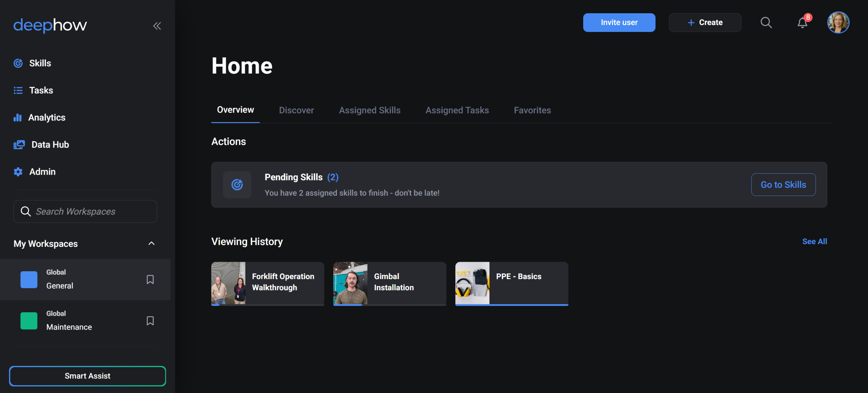868x393 pixels.
Task: Click the notification bell icon
Action: [802, 23]
